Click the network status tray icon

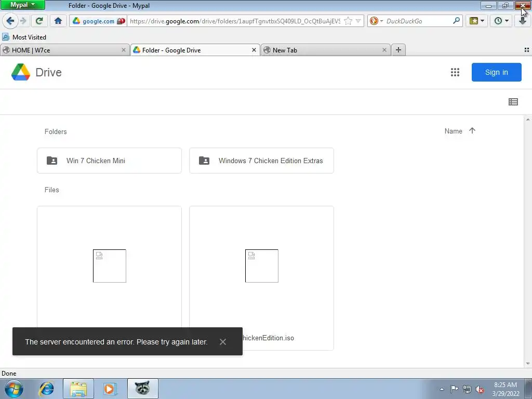pyautogui.click(x=467, y=389)
